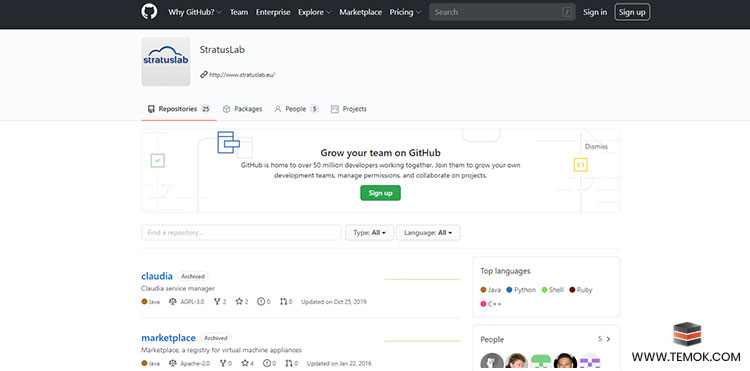Click the People panel chevron arrow
750x371 pixels.
(x=608, y=339)
